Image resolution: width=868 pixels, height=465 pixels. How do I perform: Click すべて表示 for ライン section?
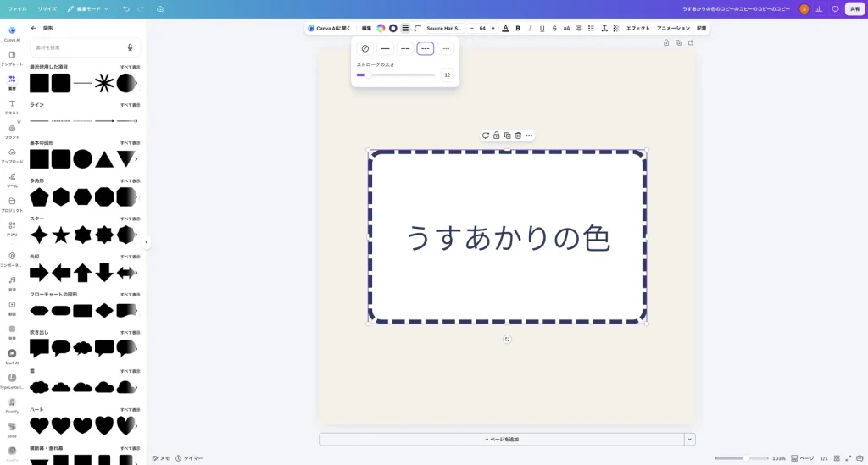(130, 105)
